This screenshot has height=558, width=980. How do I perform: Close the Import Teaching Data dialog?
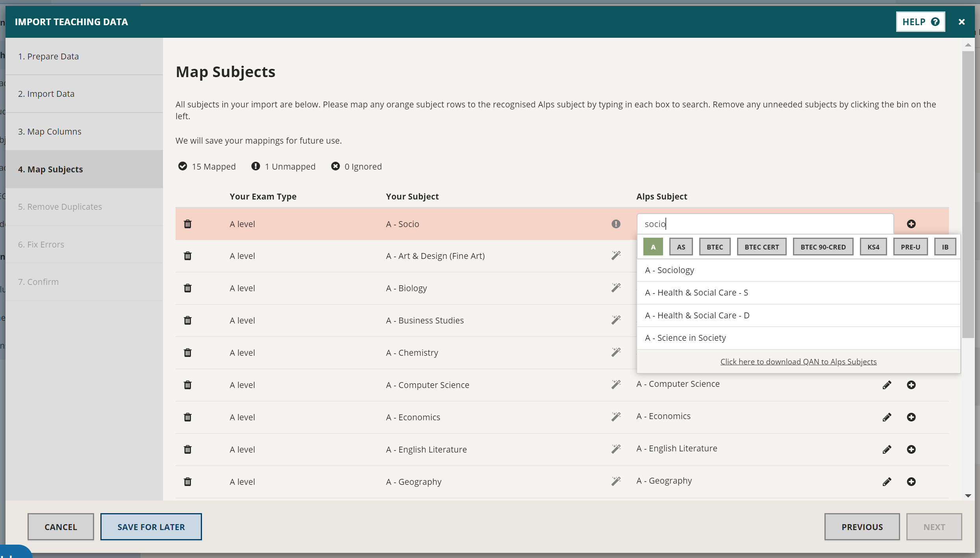(x=961, y=22)
